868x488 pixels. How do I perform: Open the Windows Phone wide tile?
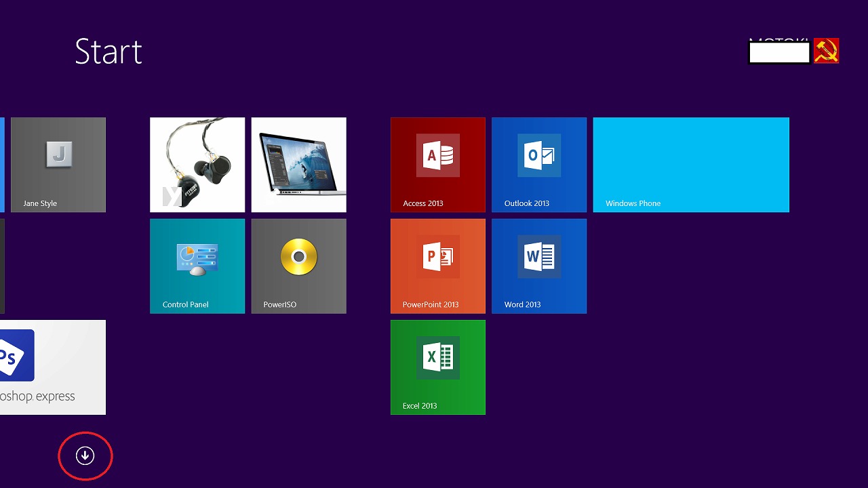[691, 165]
